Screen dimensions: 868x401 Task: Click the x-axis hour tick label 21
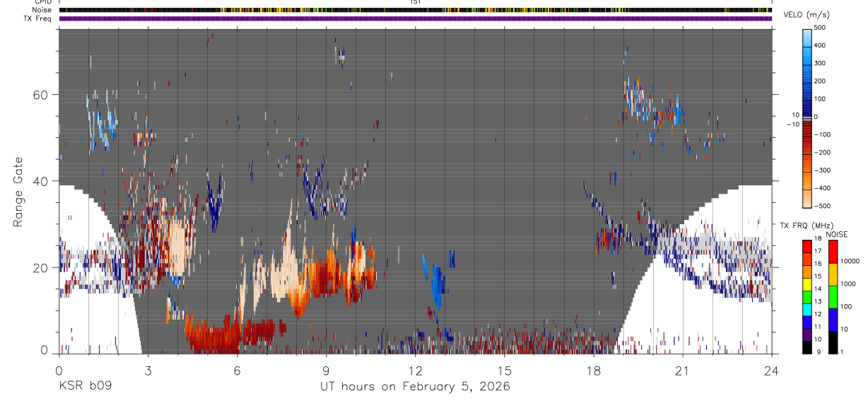(x=682, y=370)
